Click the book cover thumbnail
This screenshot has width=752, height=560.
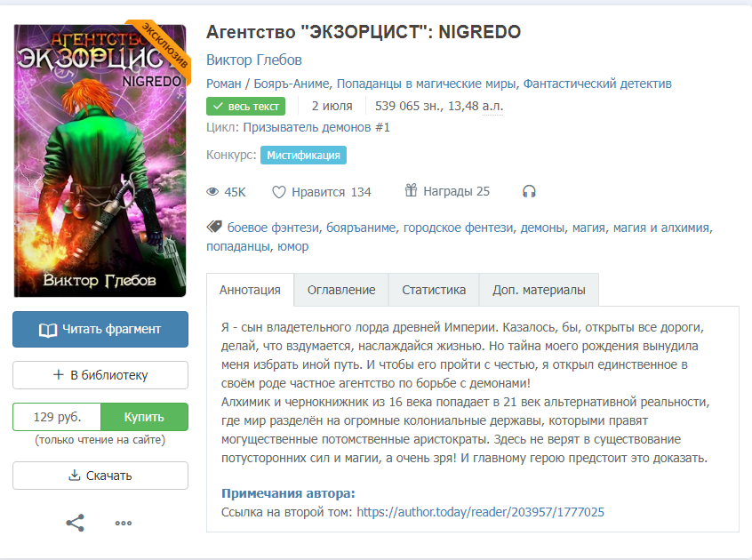100,161
